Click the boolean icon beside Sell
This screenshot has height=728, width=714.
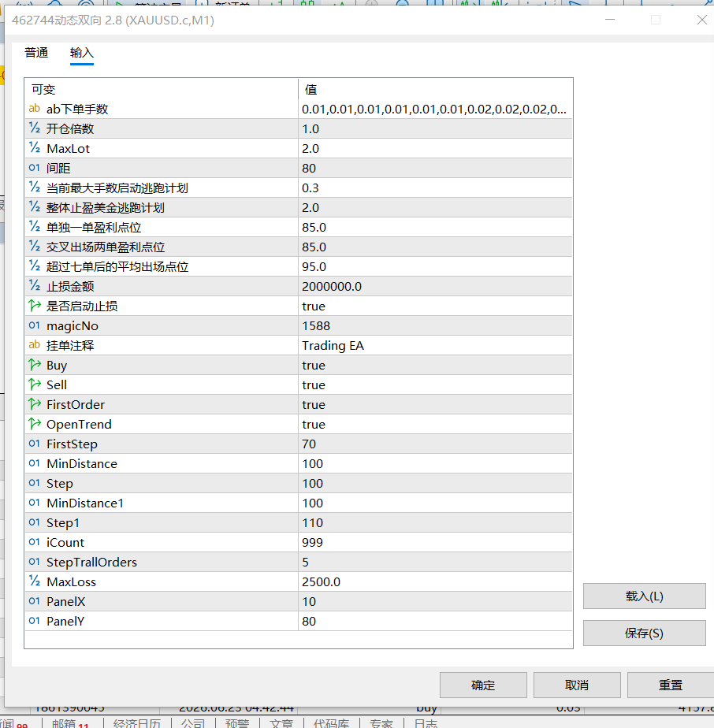[35, 384]
